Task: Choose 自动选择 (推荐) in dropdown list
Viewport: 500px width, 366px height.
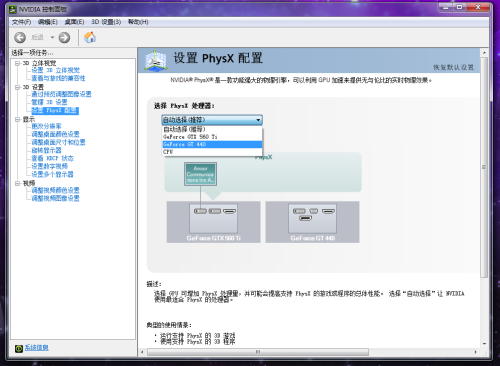Action: pyautogui.click(x=212, y=129)
